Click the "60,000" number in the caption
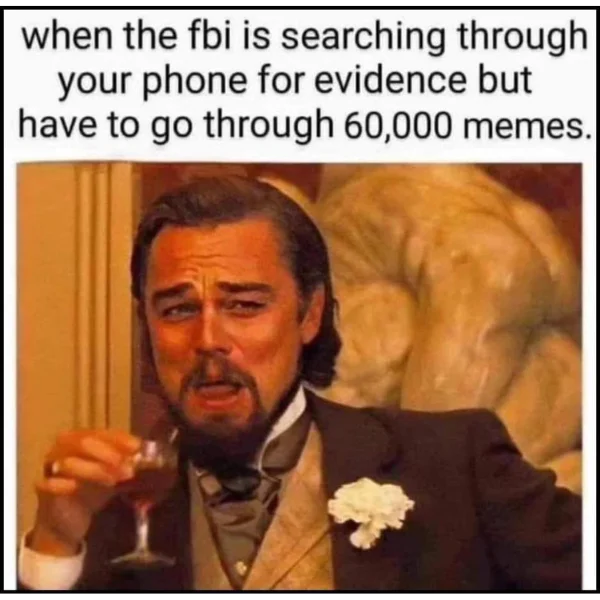Image resolution: width=600 pixels, height=600 pixels. point(397,125)
